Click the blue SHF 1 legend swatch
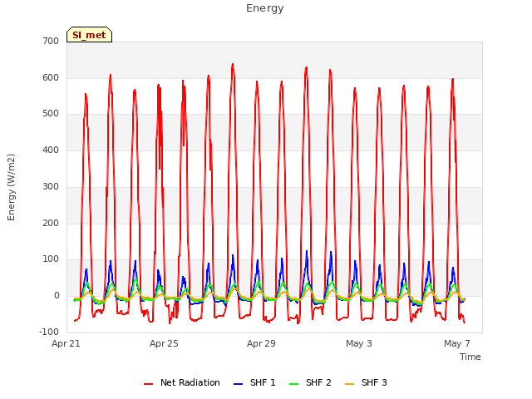The height and width of the screenshot is (399, 532). [239, 384]
